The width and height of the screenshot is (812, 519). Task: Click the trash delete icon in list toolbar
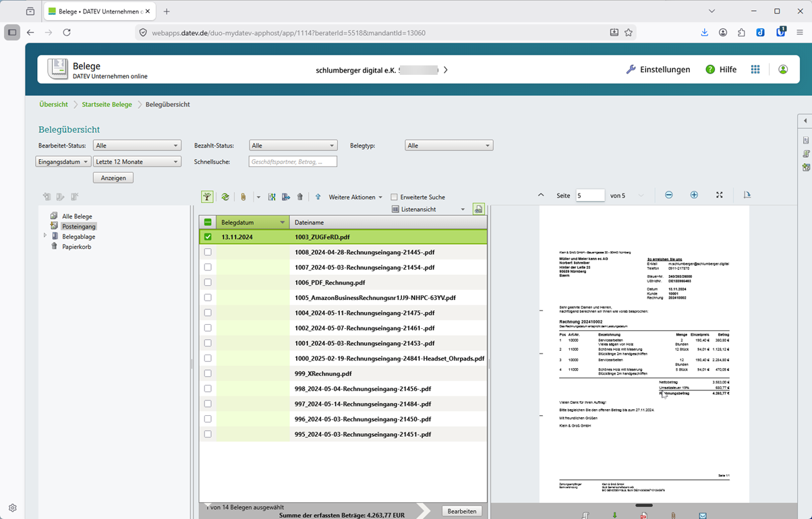[x=300, y=197]
